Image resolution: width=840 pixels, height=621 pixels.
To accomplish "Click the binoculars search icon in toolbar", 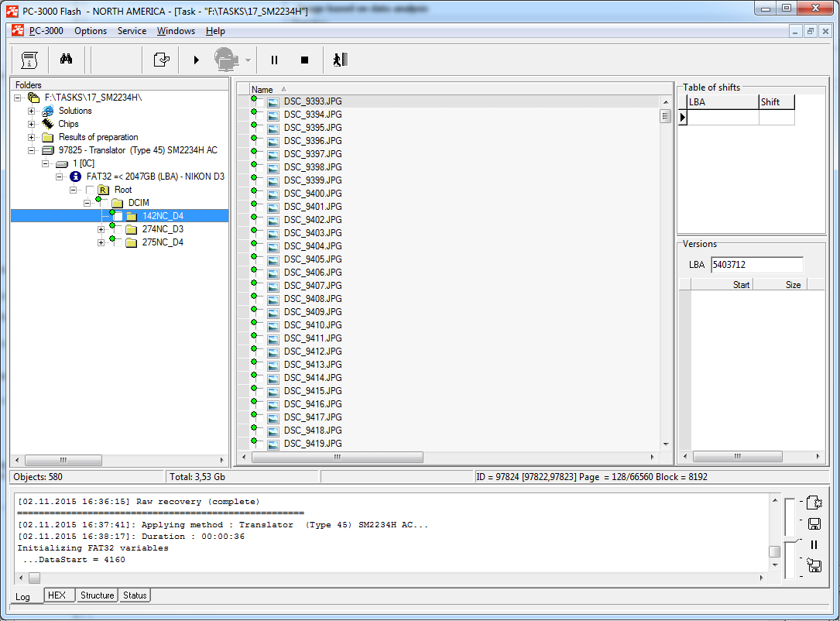I will point(66,60).
